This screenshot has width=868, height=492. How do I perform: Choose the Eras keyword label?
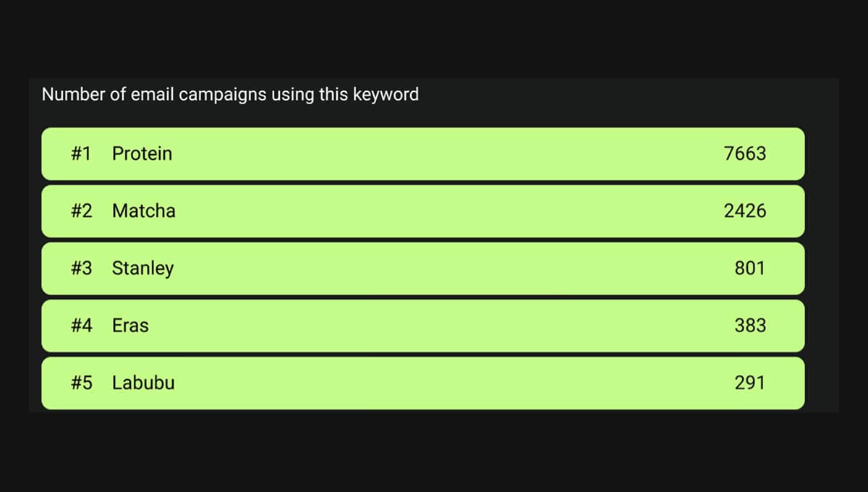[x=130, y=326]
